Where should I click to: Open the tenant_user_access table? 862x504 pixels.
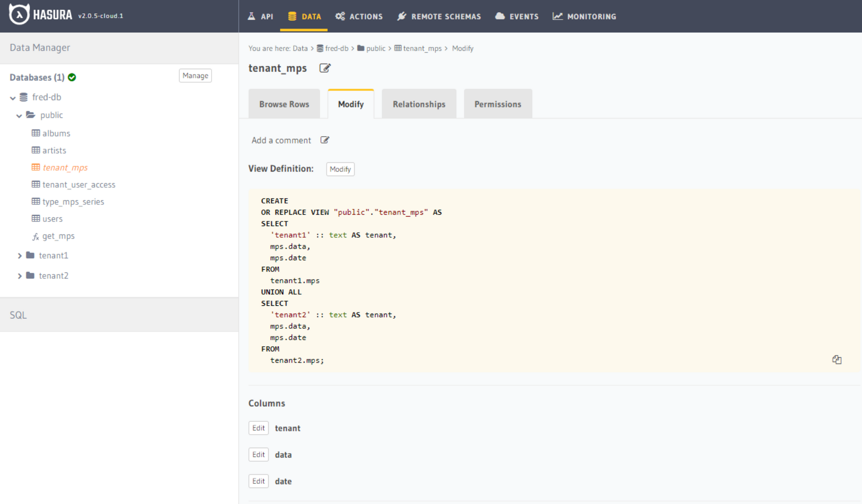[x=79, y=184]
